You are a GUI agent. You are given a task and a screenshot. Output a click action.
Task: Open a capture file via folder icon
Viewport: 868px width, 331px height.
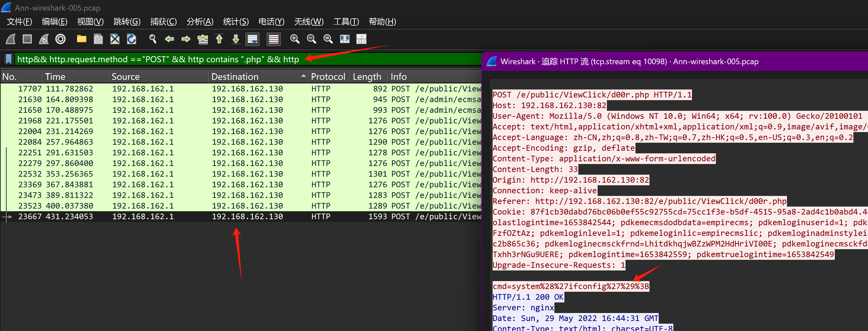pyautogui.click(x=81, y=39)
